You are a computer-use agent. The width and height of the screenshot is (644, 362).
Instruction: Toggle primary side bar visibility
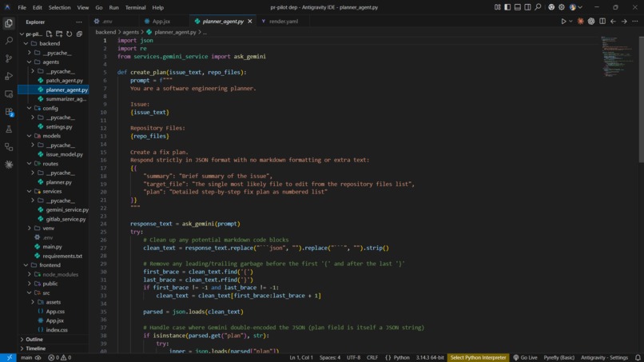(x=507, y=7)
